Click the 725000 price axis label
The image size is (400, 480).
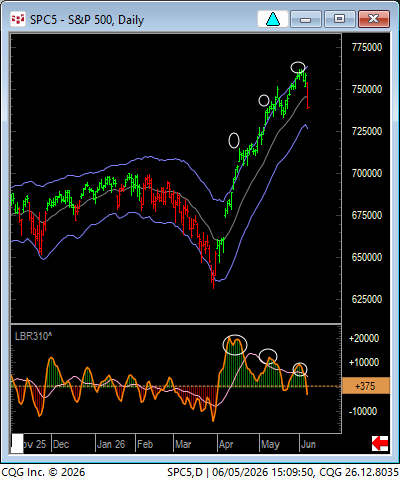[x=367, y=131]
